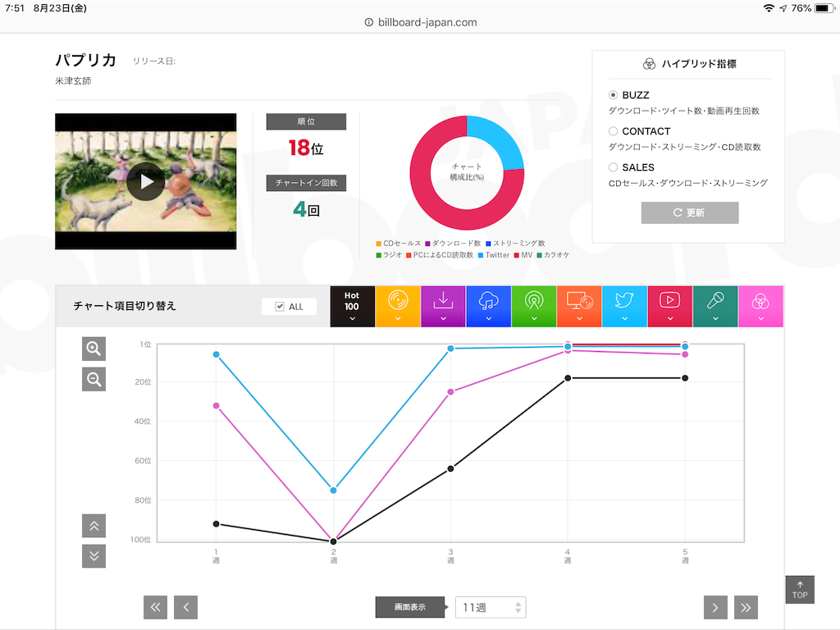Jump to latest weeks with double-right arrow
The width and height of the screenshot is (840, 630).
746,608
